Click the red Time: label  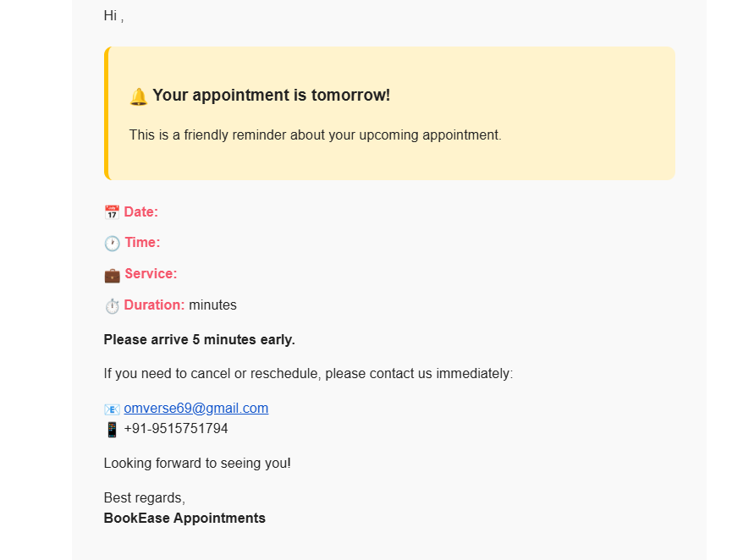[142, 243]
